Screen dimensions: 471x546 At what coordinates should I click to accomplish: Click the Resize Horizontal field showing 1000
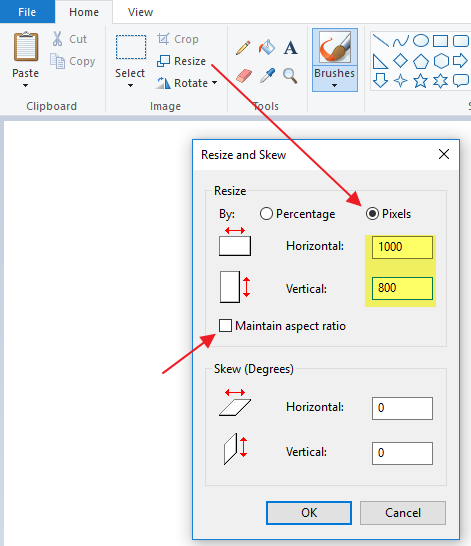(402, 248)
